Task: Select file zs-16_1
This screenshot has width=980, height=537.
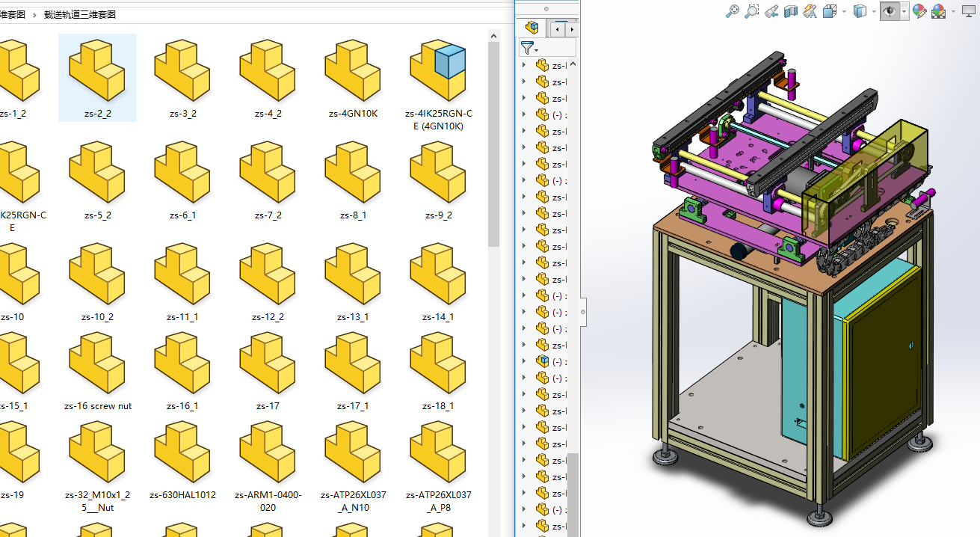Action: tap(183, 371)
